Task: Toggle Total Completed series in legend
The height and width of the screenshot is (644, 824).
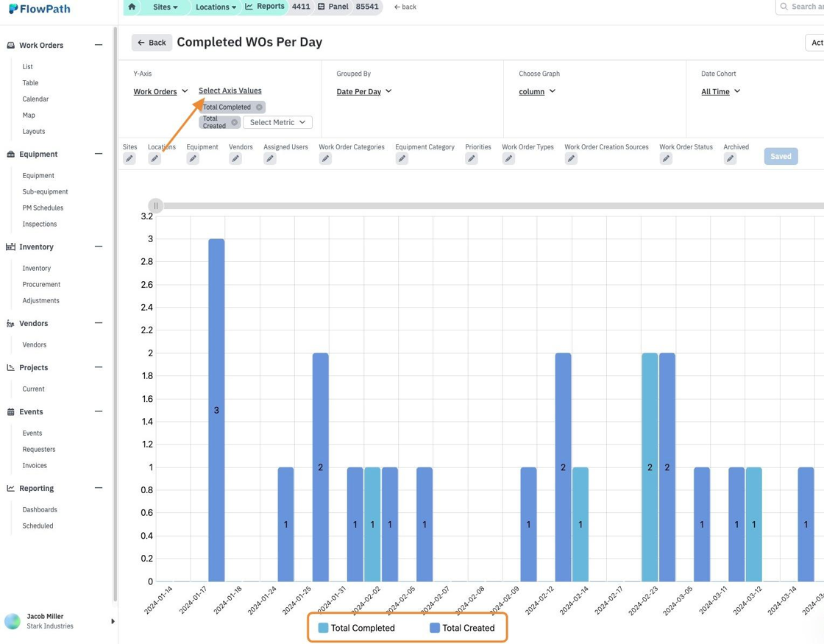Action: coord(357,628)
